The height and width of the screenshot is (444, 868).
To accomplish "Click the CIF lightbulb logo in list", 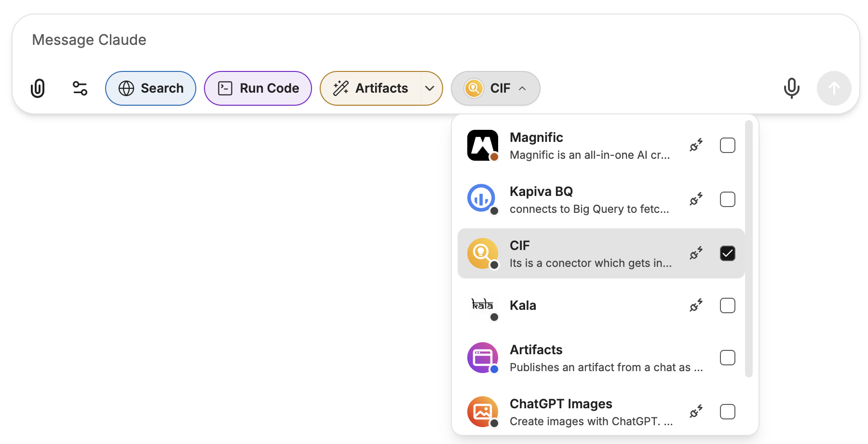I will pyautogui.click(x=483, y=253).
